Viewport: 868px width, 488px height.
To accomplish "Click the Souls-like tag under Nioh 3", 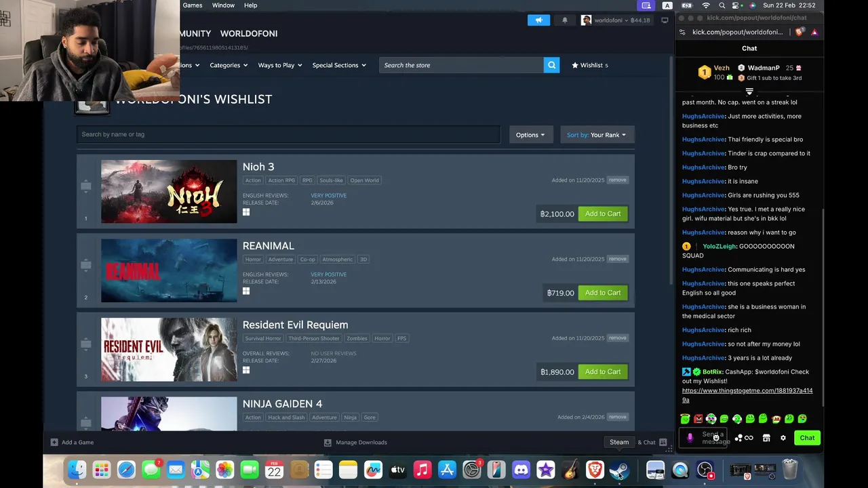I will [x=331, y=180].
